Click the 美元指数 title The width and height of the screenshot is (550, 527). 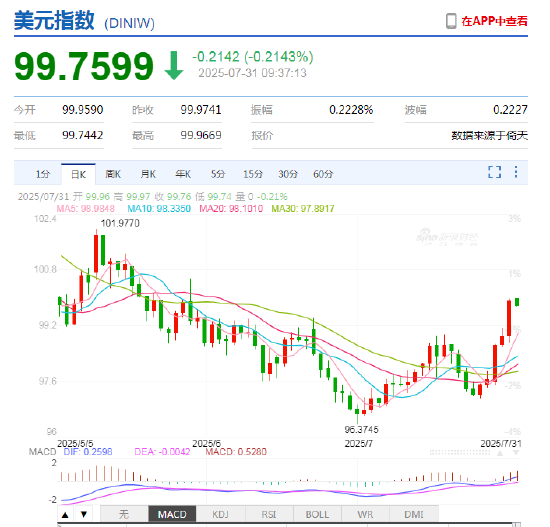coord(54,20)
